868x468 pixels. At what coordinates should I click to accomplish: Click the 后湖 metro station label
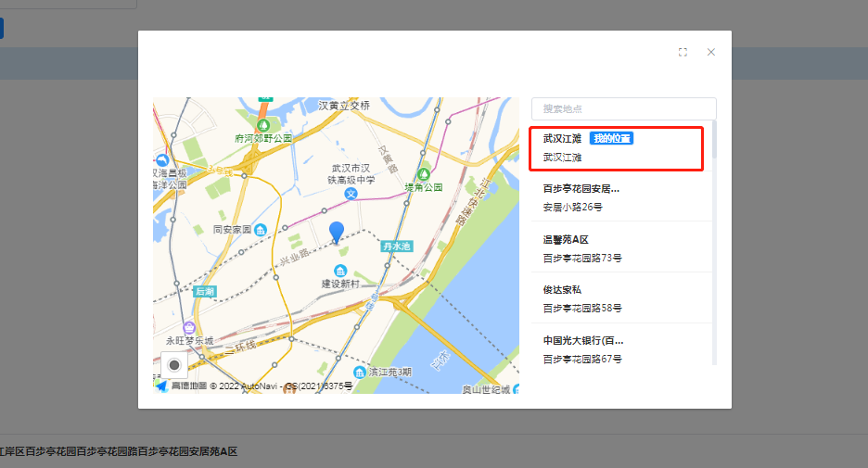[x=205, y=291]
